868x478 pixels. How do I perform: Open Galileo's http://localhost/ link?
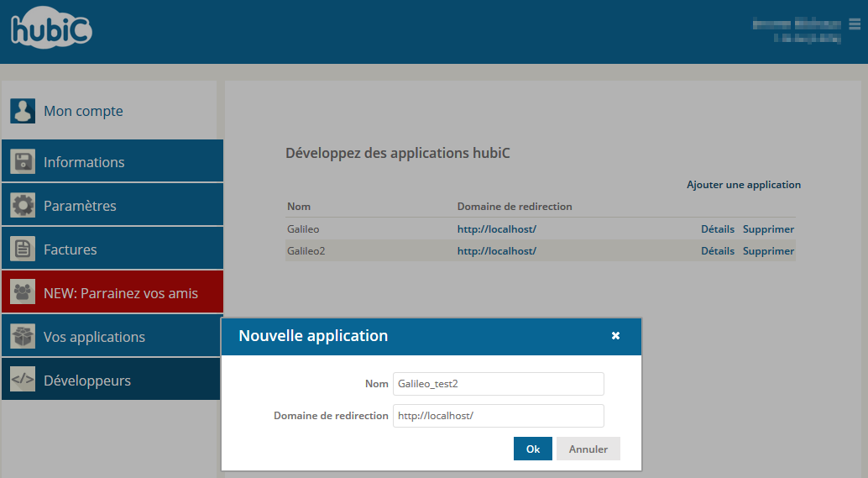(x=497, y=228)
